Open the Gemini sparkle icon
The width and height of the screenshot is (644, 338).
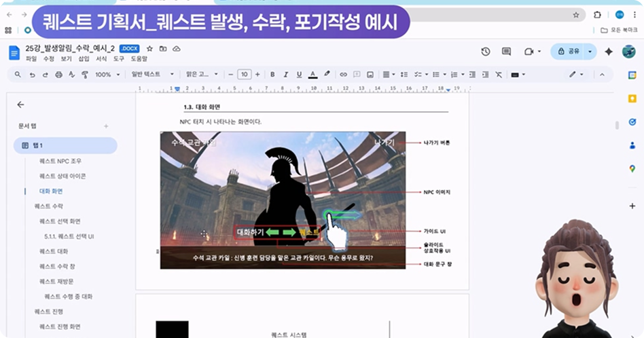609,52
